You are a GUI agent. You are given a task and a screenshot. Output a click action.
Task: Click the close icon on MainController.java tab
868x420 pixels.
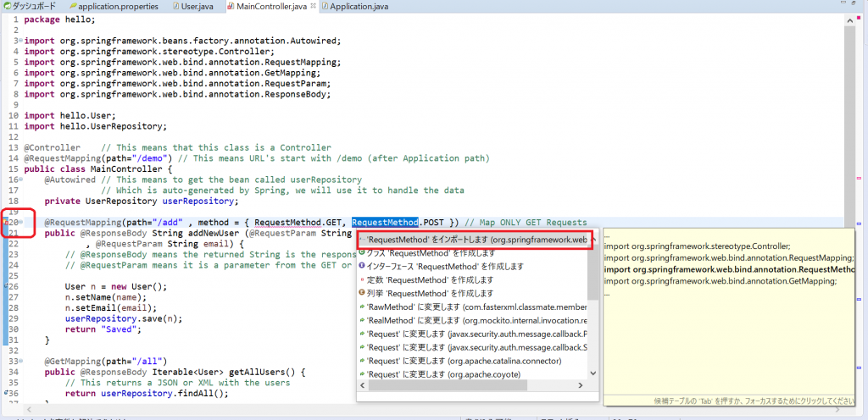(x=314, y=6)
